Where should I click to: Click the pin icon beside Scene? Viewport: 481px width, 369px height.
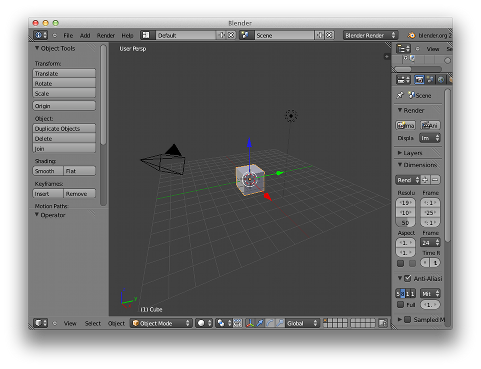pos(400,95)
